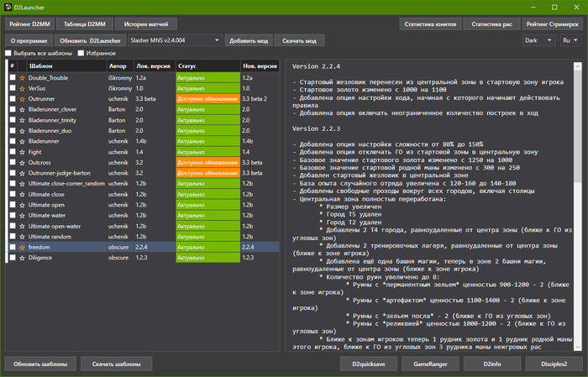Click the favorite star for Double_Trouble
This screenshot has height=377, width=588.
tap(23, 77)
